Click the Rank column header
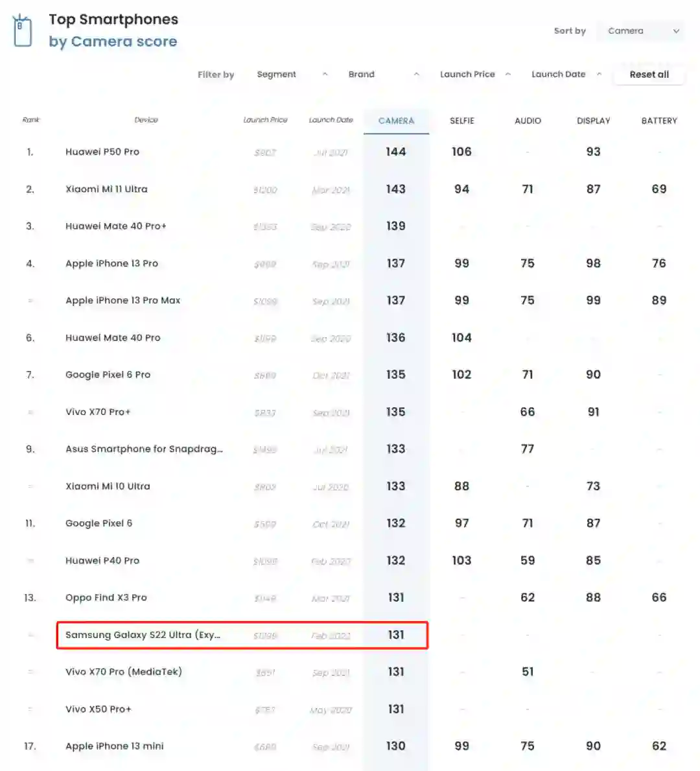The height and width of the screenshot is (771, 700). point(30,120)
